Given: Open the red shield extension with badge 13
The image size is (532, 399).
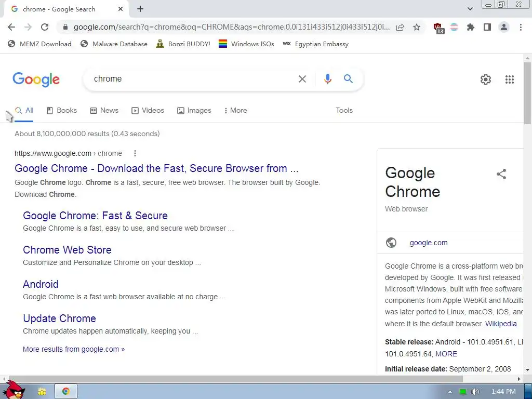Looking at the screenshot, I should point(438,28).
